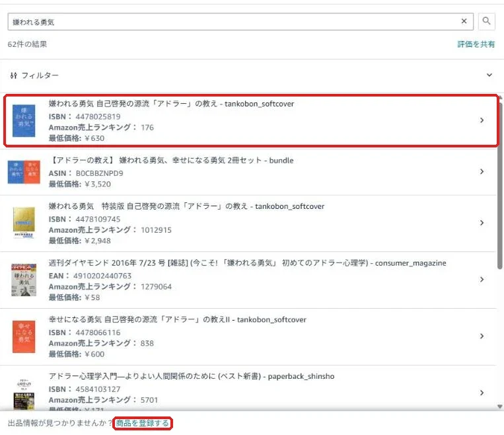
Task: Click red 幸せになる勇気 cover thumbnail
Action: click(24, 336)
